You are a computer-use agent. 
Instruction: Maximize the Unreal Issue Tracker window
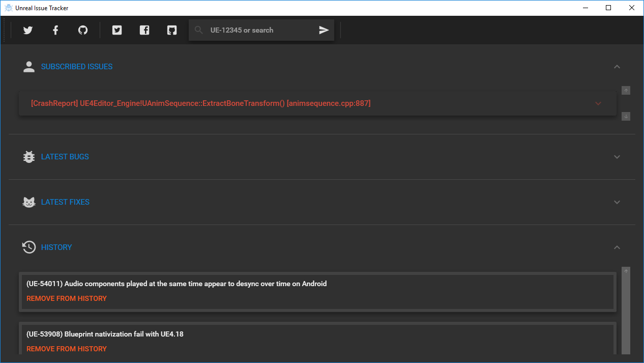608,8
